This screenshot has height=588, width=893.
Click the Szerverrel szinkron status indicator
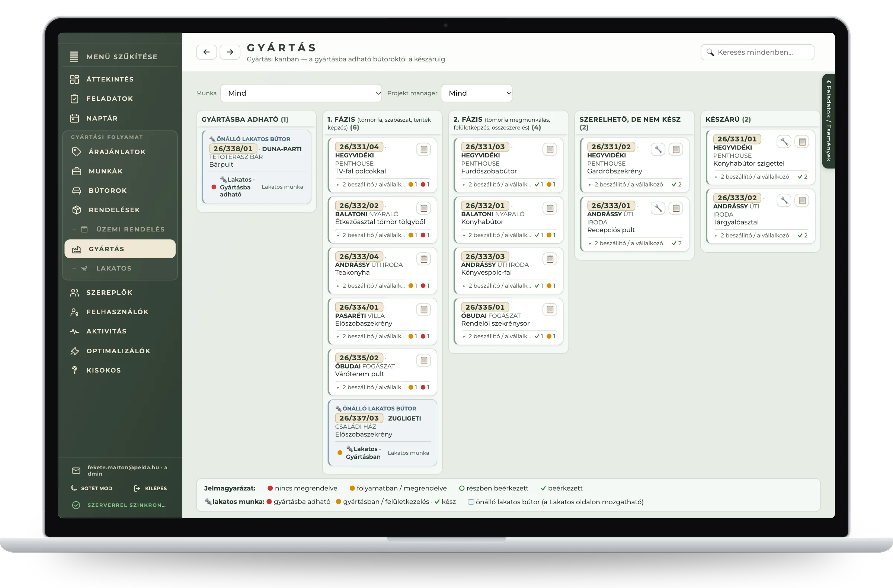[119, 505]
